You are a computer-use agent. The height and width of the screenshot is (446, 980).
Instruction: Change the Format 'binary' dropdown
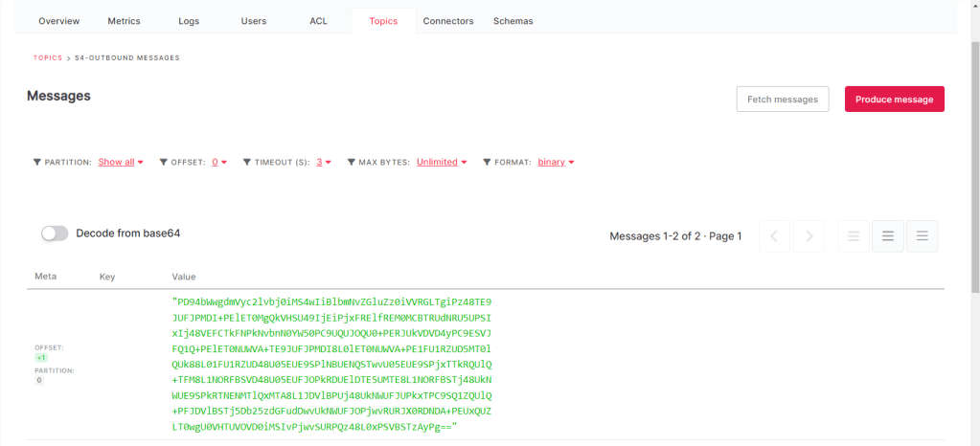coord(556,163)
